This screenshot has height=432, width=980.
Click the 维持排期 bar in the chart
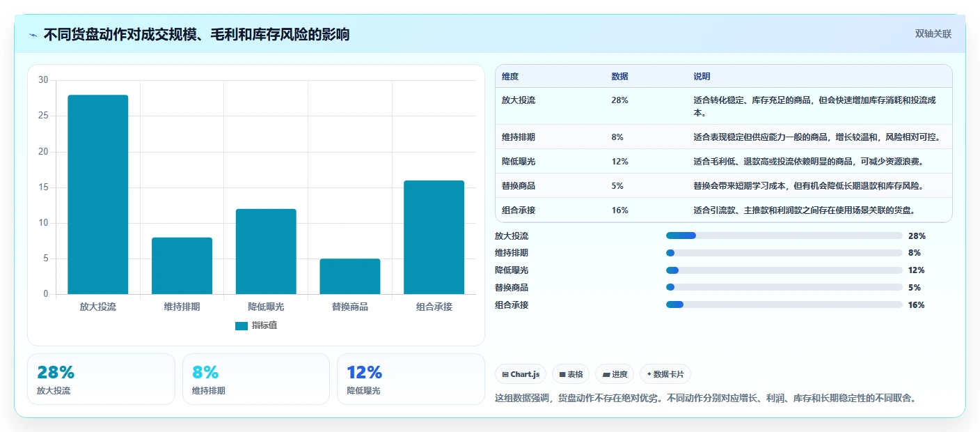click(182, 265)
